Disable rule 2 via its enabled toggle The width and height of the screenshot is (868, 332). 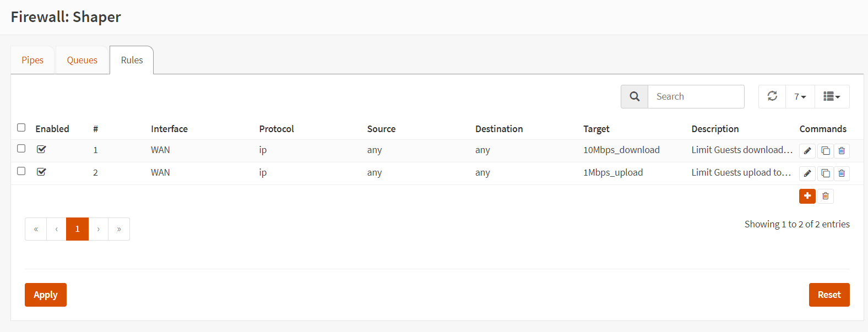pyautogui.click(x=41, y=172)
